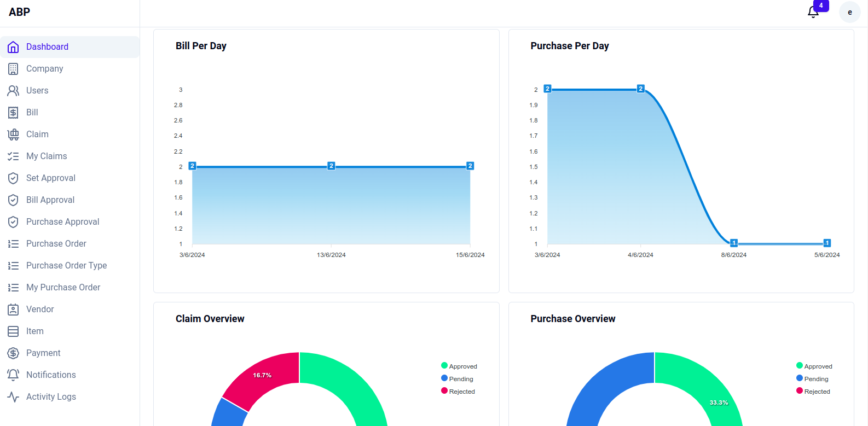Click the ABP logo text
The image size is (868, 426).
[x=20, y=12]
